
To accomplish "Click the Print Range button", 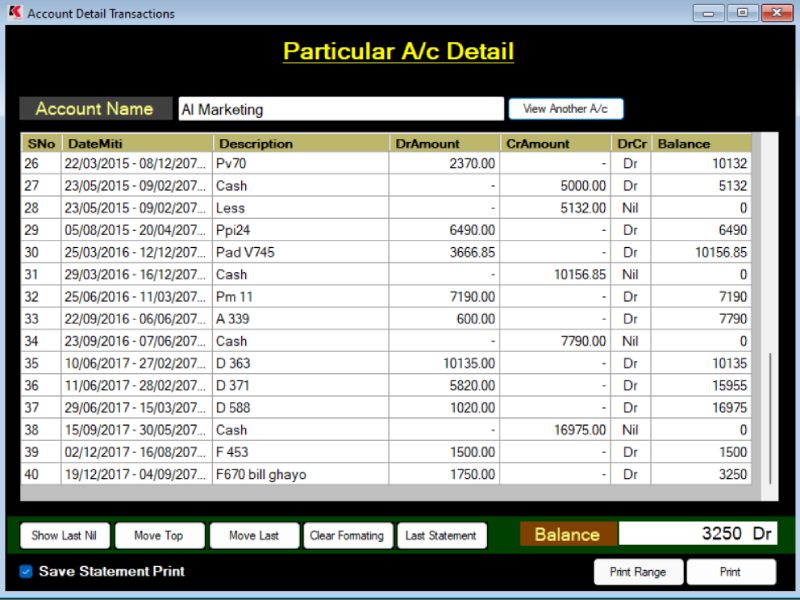I will tap(638, 572).
